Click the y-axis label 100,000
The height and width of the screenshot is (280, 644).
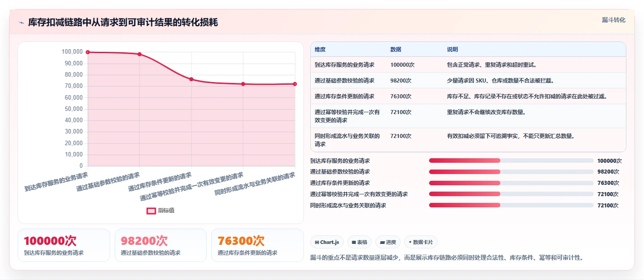72,52
